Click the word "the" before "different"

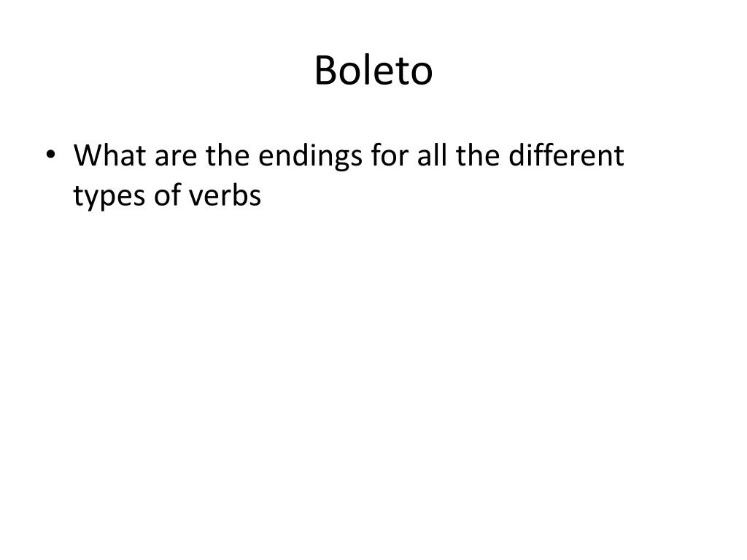pyautogui.click(x=478, y=155)
